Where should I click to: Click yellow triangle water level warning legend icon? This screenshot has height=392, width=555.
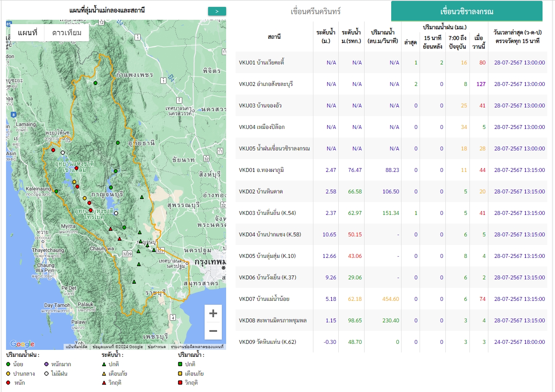coord(104,374)
